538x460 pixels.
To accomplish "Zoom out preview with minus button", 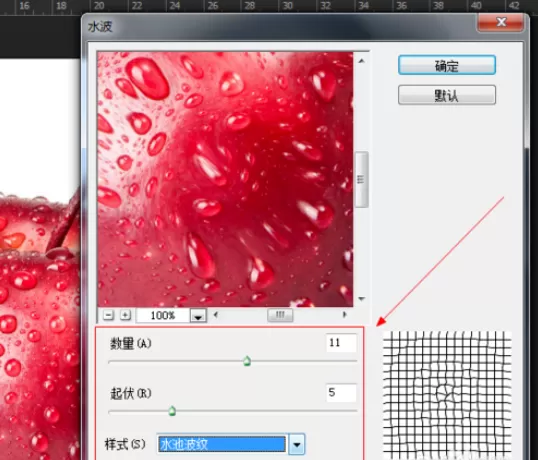I will click(x=108, y=315).
